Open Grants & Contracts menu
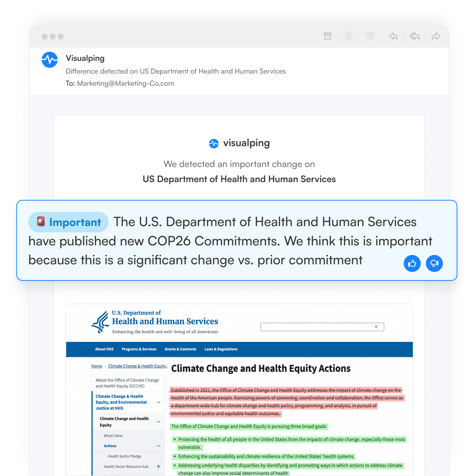The width and height of the screenshot is (476, 476). click(x=180, y=349)
